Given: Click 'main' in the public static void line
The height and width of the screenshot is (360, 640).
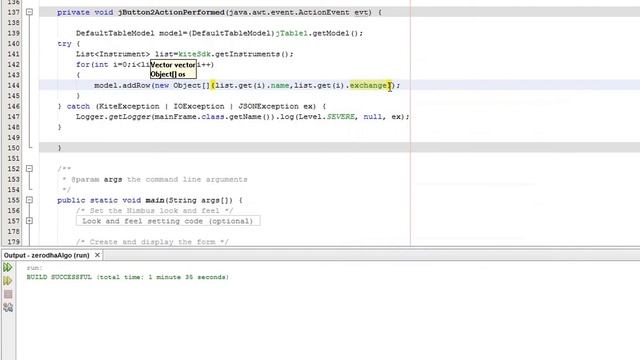Looking at the screenshot, I should [155, 200].
